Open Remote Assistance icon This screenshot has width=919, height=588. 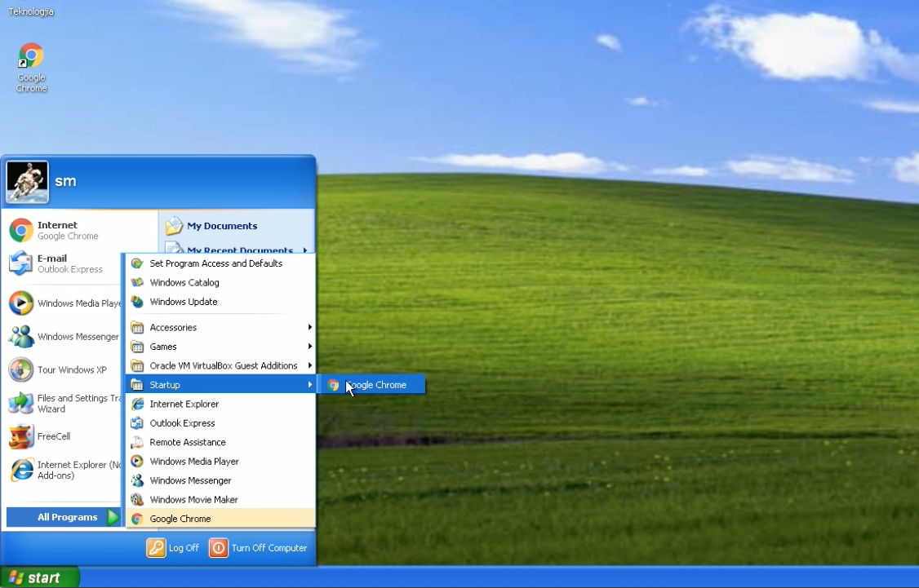[x=137, y=442]
